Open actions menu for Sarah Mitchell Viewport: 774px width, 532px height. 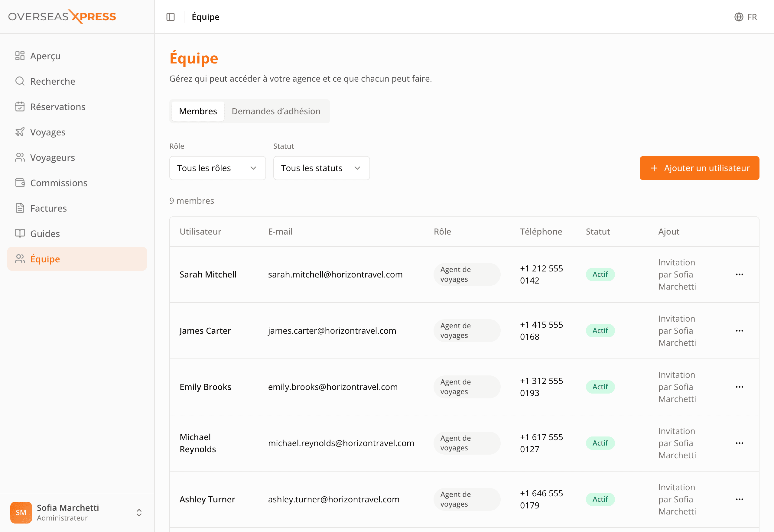coord(739,275)
